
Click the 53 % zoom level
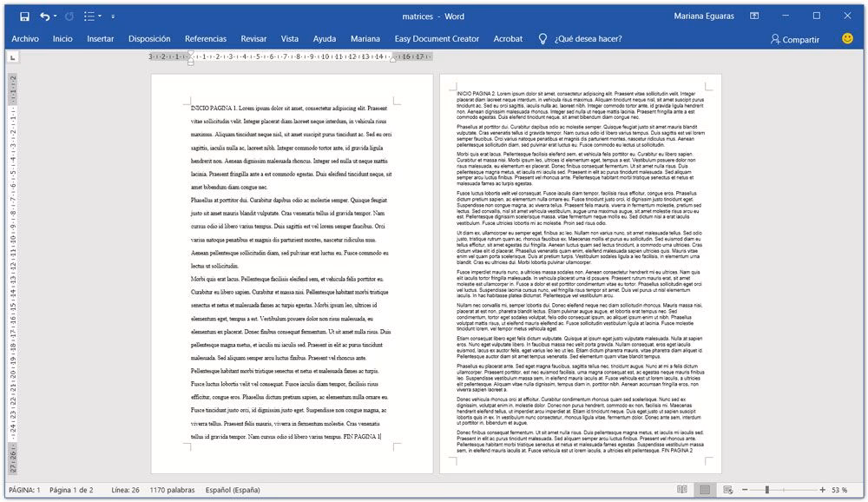(839, 490)
